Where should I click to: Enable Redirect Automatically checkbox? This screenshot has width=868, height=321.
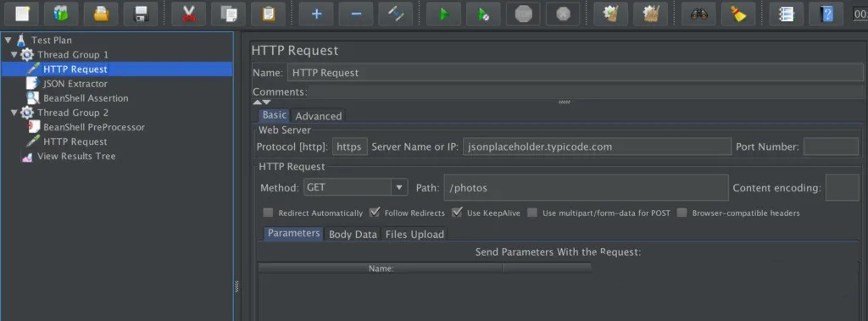click(269, 213)
